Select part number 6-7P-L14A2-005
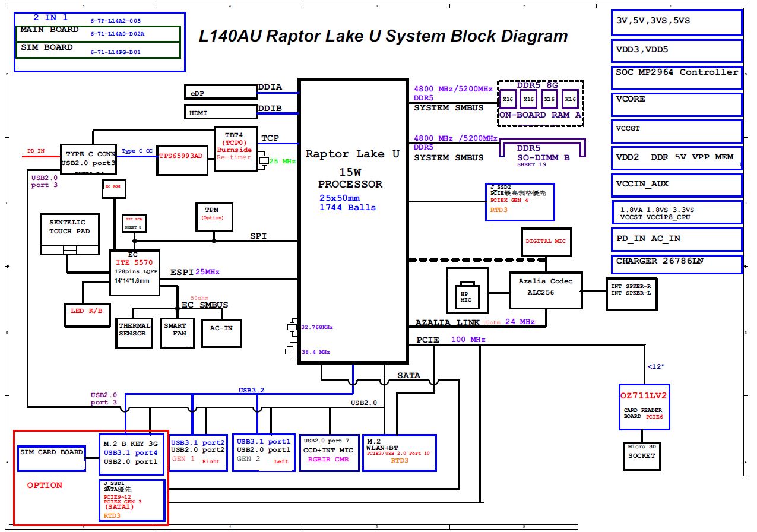757x532 pixels. [x=116, y=20]
